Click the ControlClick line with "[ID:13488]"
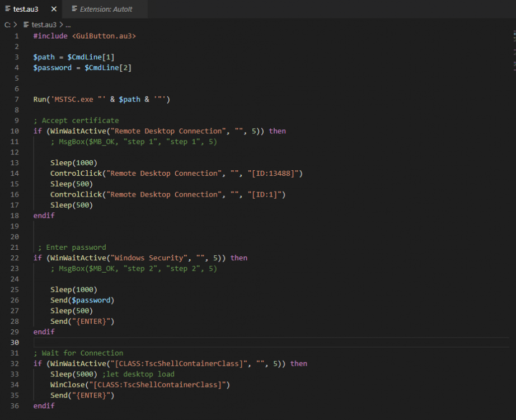Screen dimensions: 516x420 point(176,173)
